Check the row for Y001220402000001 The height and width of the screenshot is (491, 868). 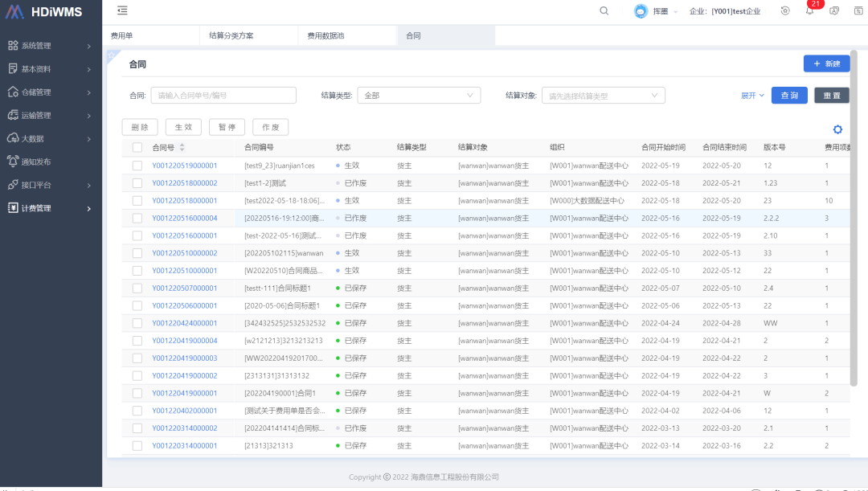click(137, 411)
